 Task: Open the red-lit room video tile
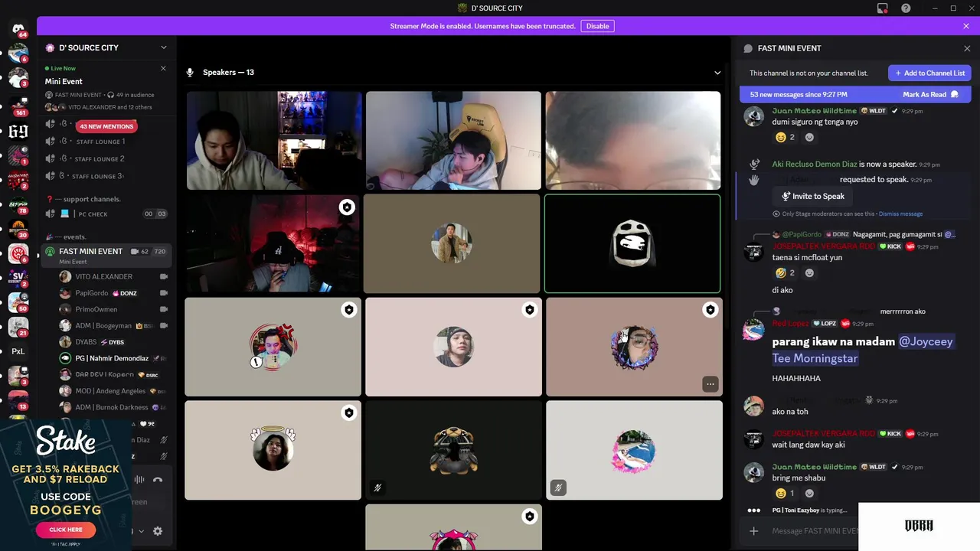coord(273,244)
